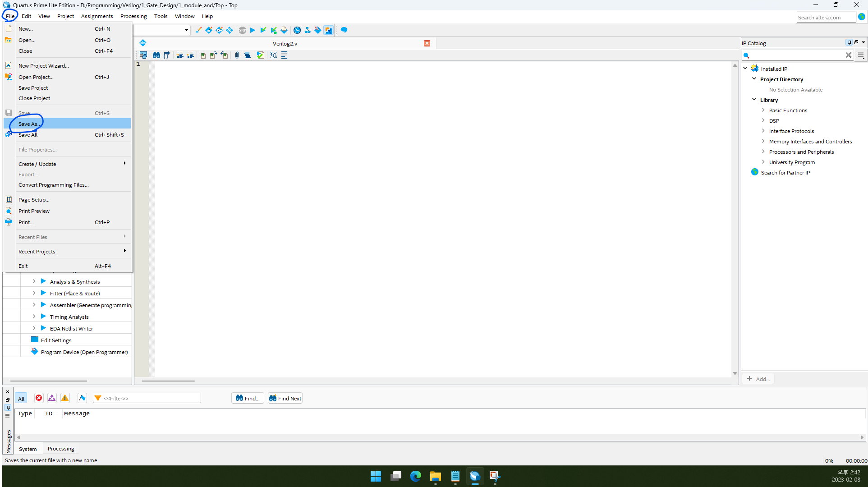Jump to next bookmark icon
Image resolution: width=868 pixels, height=487 pixels.
point(213,55)
